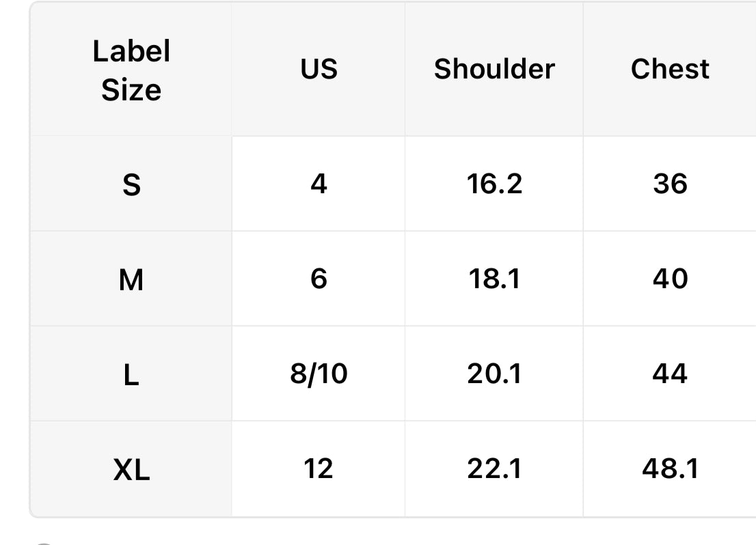Click US size 6 cell
The height and width of the screenshot is (545, 756).
(319, 279)
